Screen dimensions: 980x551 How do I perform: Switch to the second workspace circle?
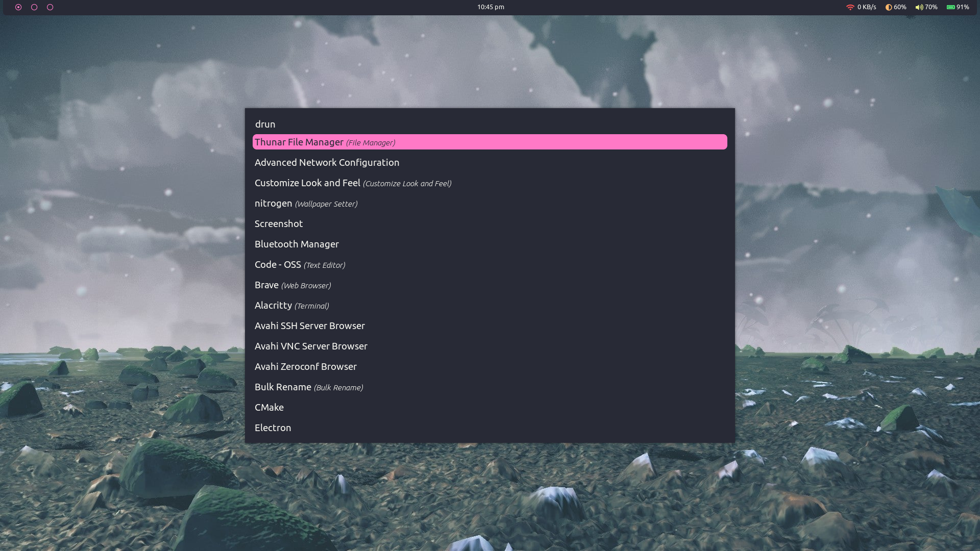click(34, 7)
